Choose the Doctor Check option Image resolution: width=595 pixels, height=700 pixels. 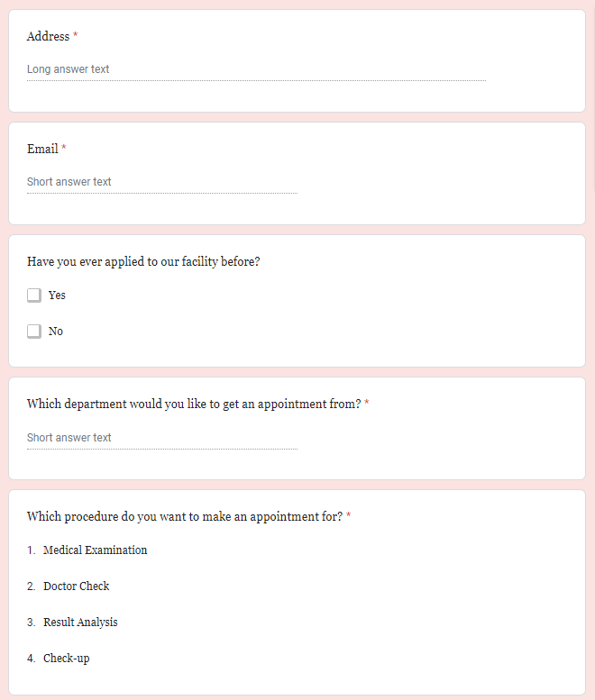tap(76, 586)
